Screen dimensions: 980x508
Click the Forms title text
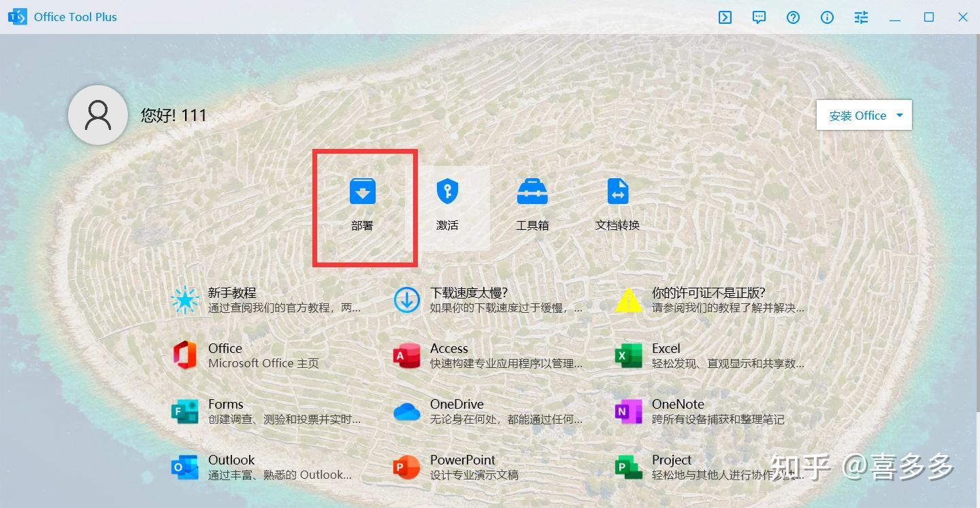226,404
